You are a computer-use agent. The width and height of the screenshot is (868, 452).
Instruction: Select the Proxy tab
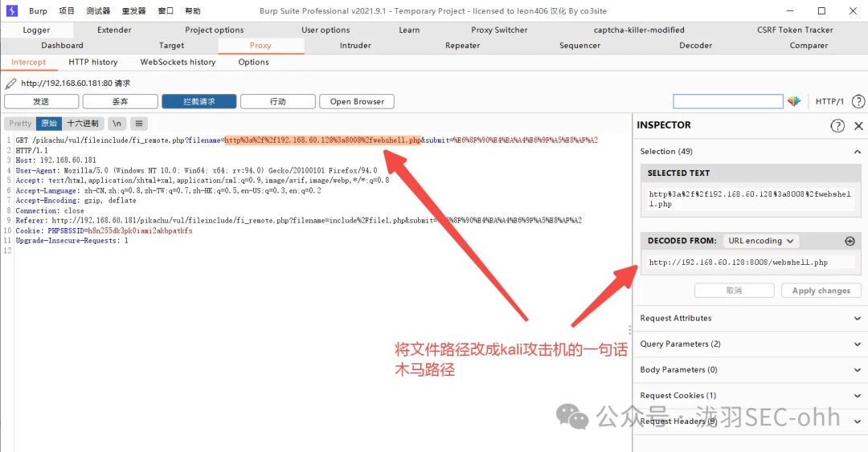click(x=260, y=46)
